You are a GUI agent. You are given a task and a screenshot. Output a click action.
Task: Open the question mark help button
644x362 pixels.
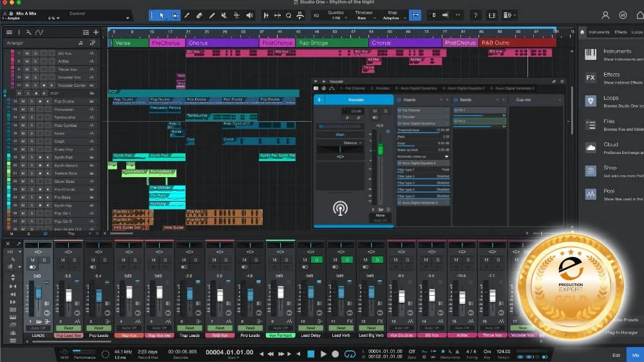(x=476, y=15)
